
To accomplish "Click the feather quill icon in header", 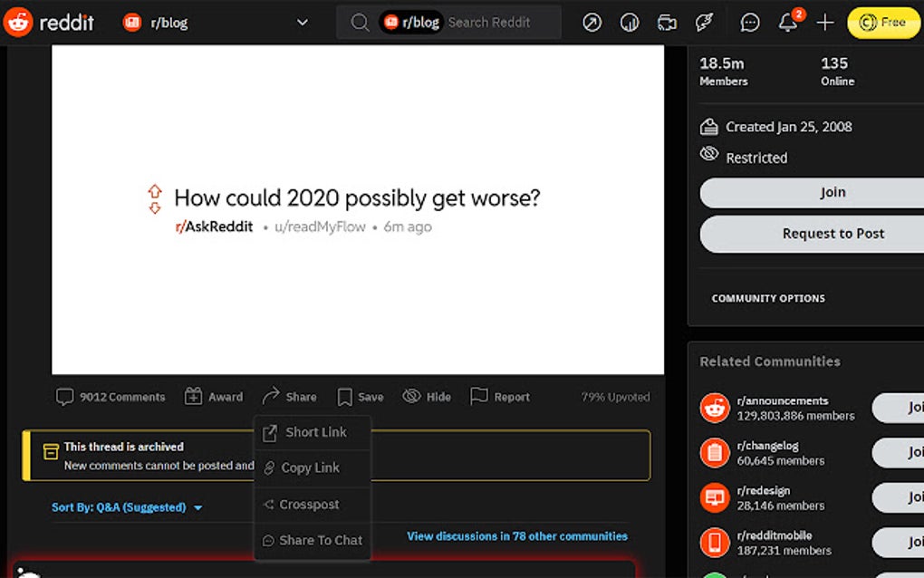I will [704, 23].
